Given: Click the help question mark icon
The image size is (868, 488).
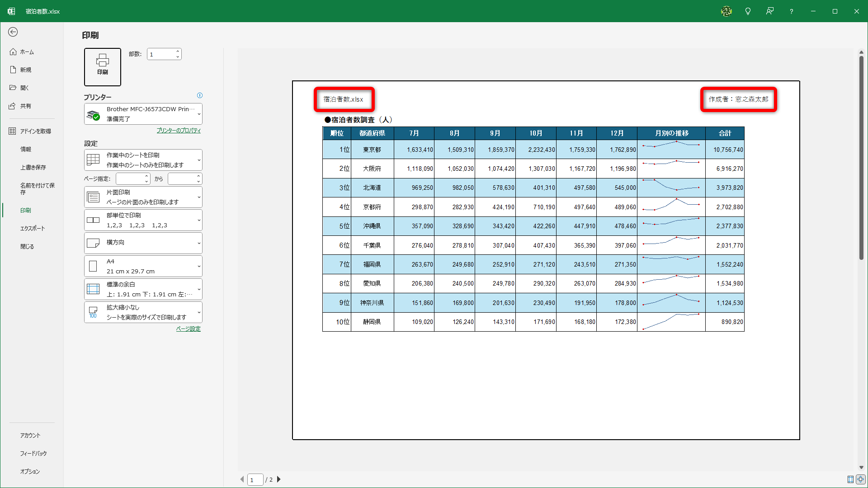Looking at the screenshot, I should click(791, 11).
